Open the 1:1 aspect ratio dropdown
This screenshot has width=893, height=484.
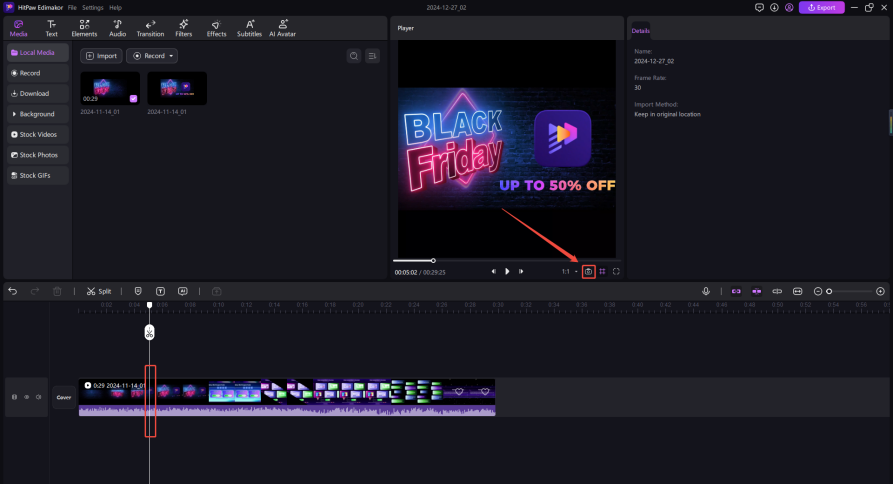coord(568,271)
